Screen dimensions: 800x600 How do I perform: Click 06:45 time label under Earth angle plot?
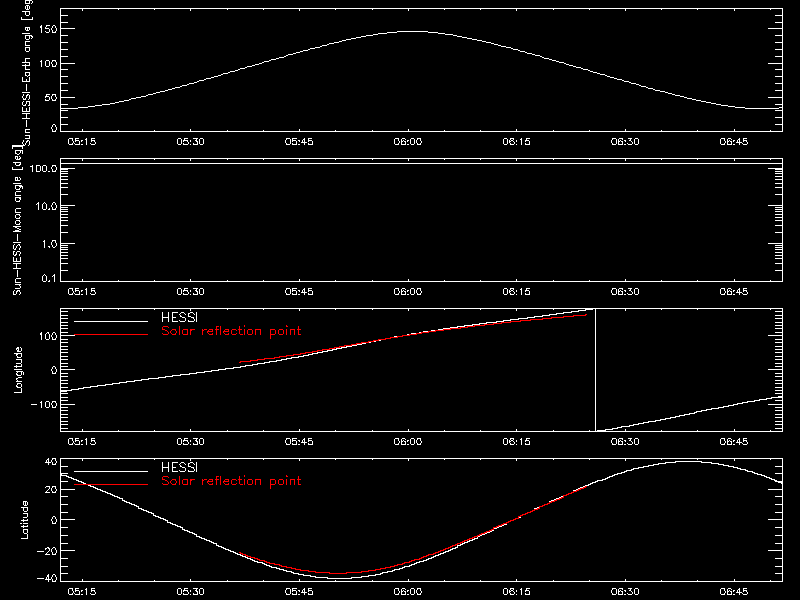coord(734,142)
